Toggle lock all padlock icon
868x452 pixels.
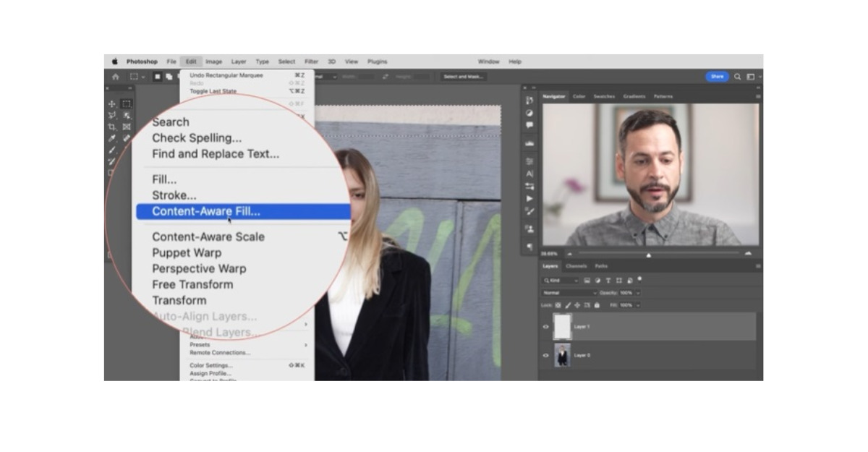tap(597, 305)
